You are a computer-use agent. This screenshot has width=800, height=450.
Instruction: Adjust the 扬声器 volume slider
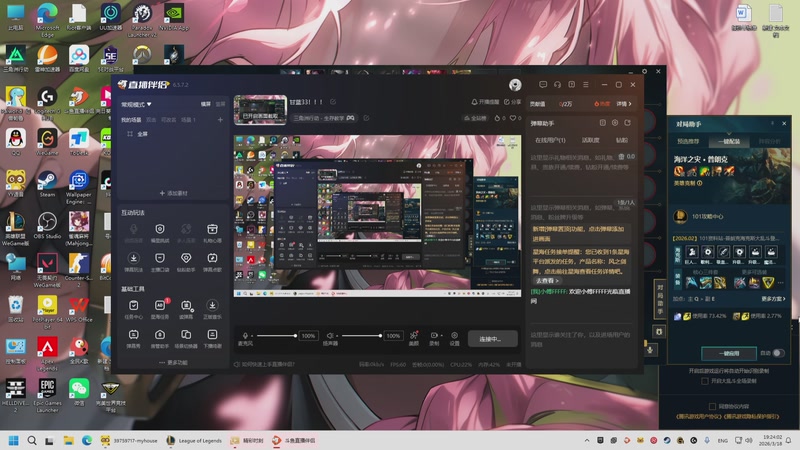click(362, 336)
